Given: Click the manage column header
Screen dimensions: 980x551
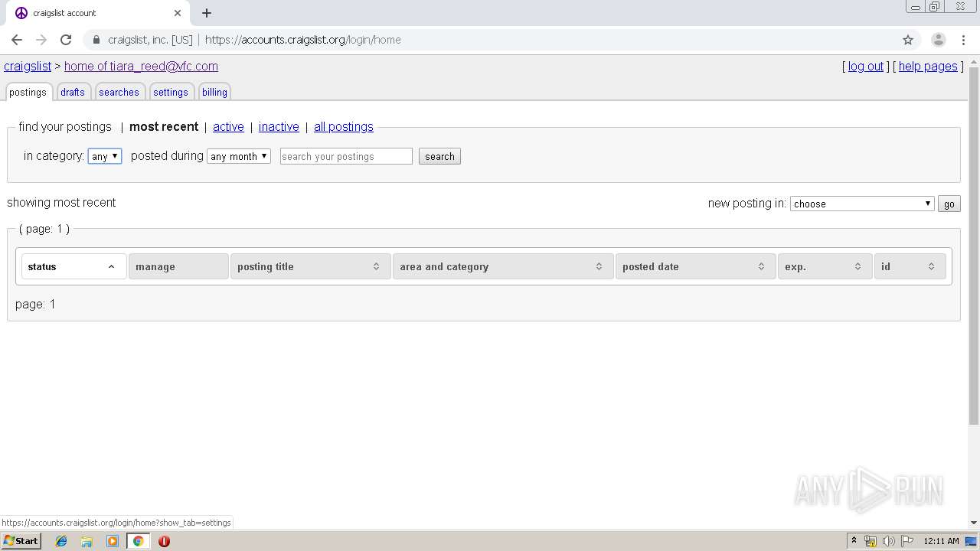Looking at the screenshot, I should (x=178, y=266).
